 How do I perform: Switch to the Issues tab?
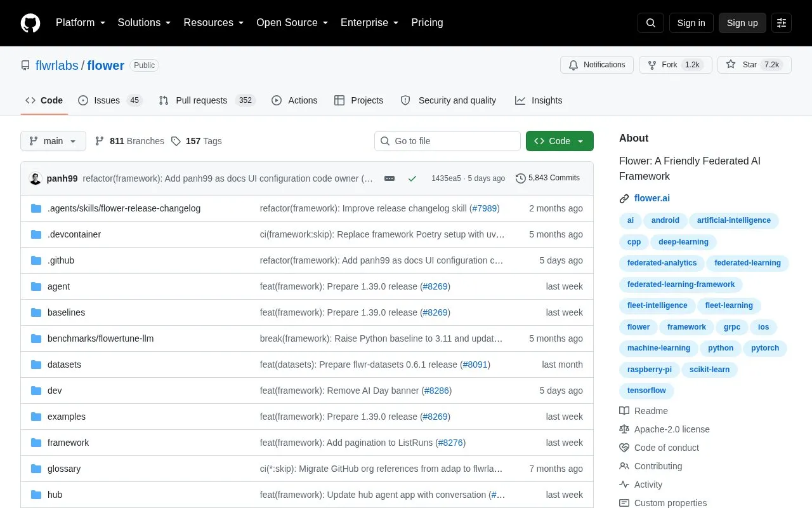[110, 100]
